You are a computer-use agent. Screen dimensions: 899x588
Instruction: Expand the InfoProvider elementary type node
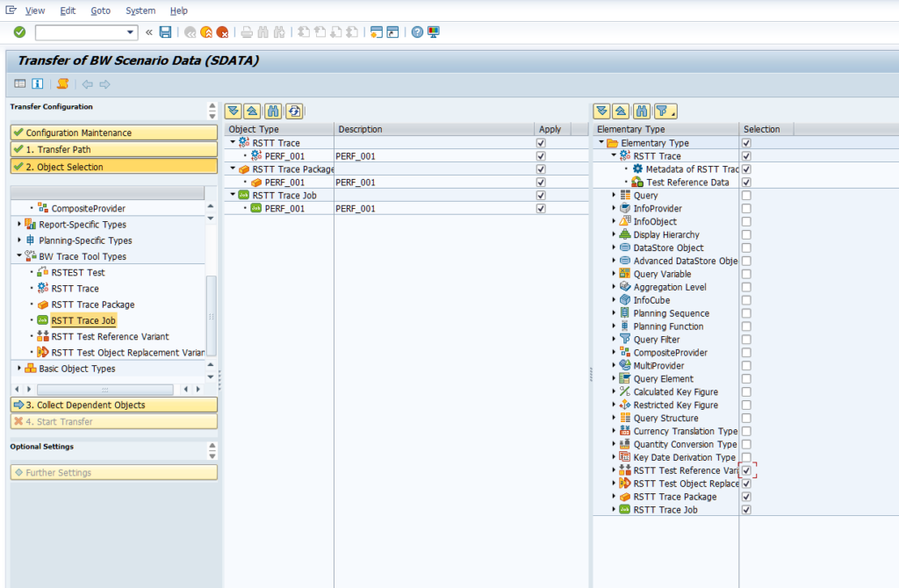613,209
